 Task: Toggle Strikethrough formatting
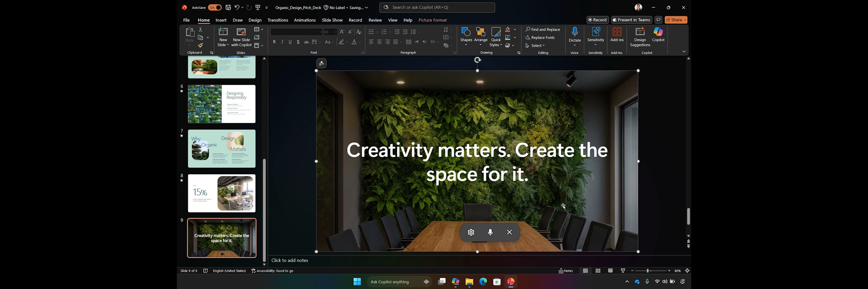(306, 42)
